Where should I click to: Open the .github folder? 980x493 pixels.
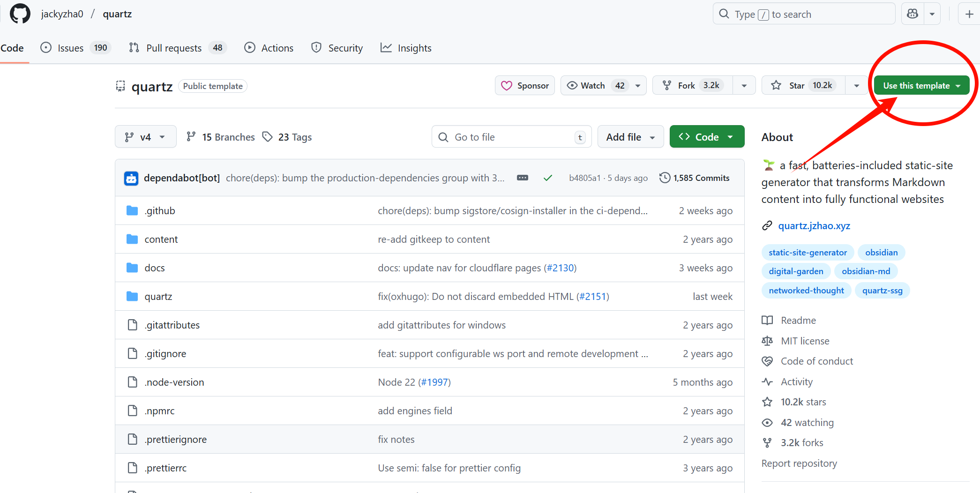160,211
